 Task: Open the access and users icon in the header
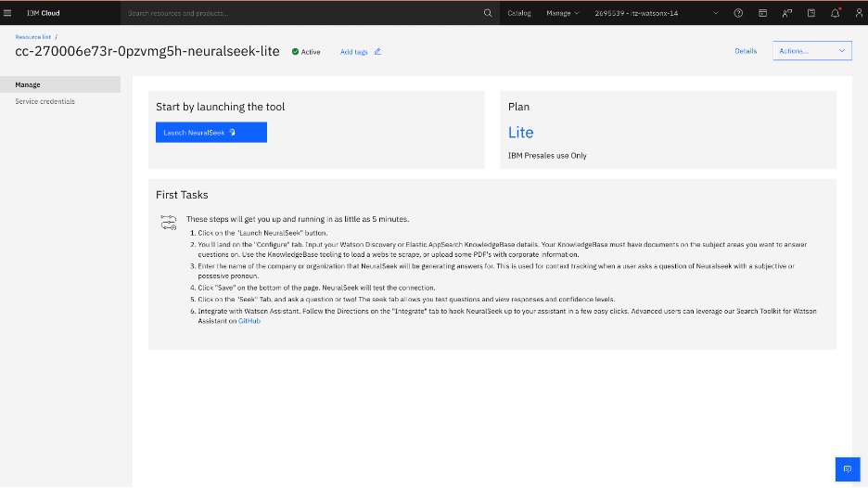pos(787,13)
